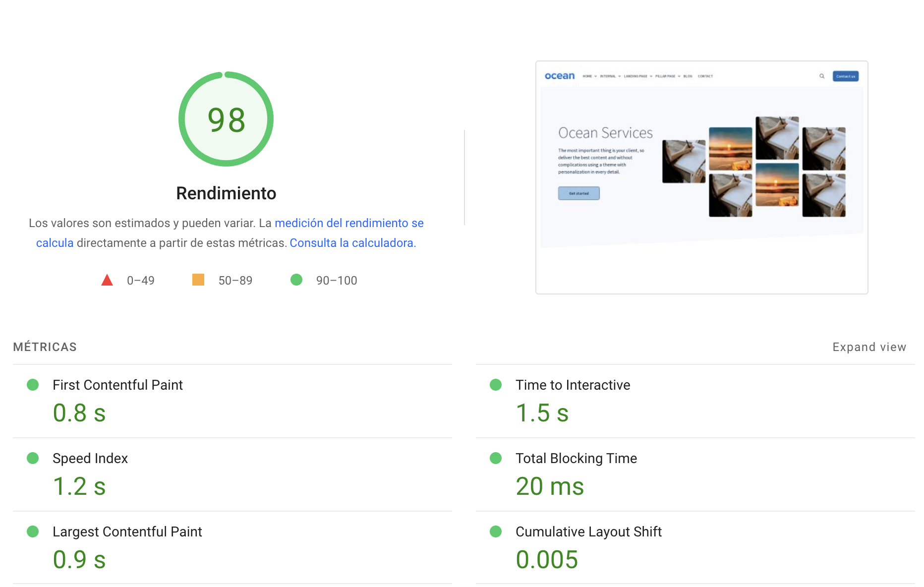
Task: Click the green dot beside Cumulative Layout Shift
Action: (x=495, y=531)
